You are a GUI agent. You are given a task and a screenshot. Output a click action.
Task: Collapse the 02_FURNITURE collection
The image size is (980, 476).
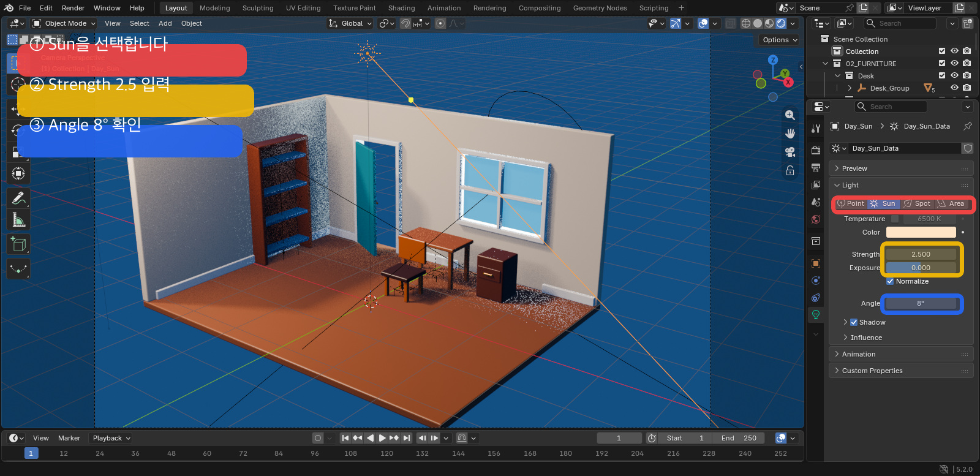tap(825, 63)
